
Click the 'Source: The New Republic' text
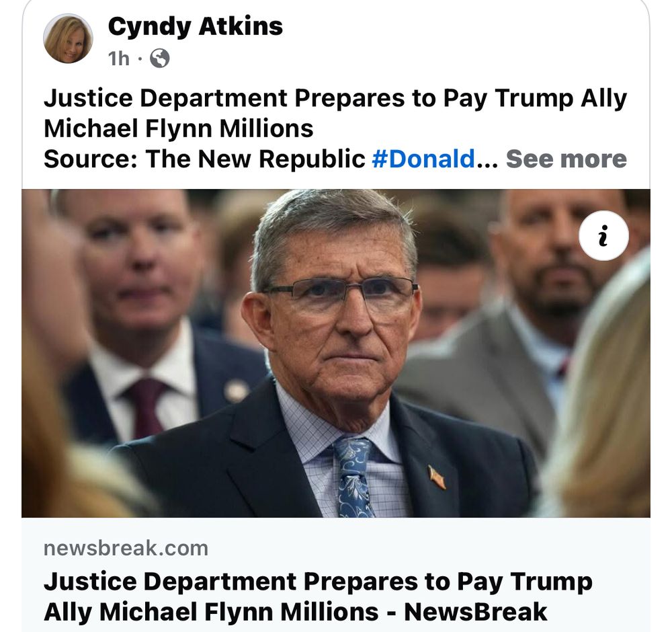(x=204, y=159)
